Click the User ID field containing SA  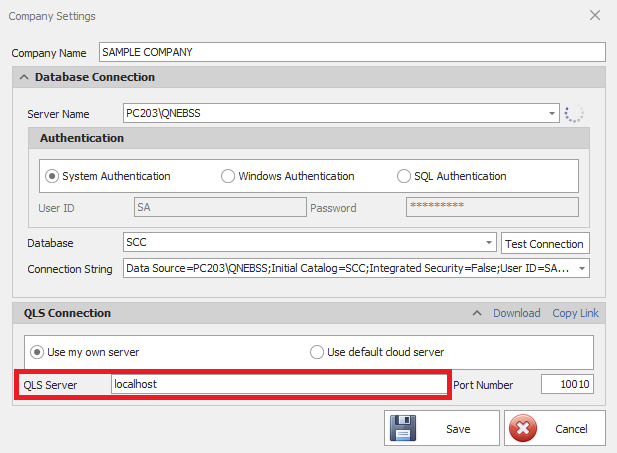220,207
